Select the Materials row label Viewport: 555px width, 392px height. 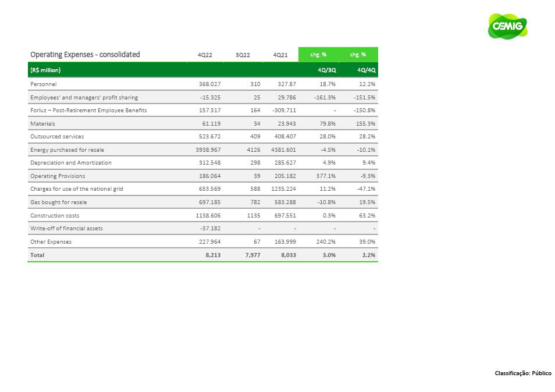click(42, 123)
